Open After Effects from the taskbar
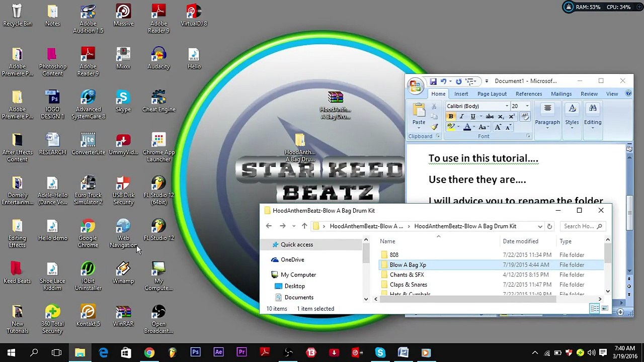 point(218,352)
